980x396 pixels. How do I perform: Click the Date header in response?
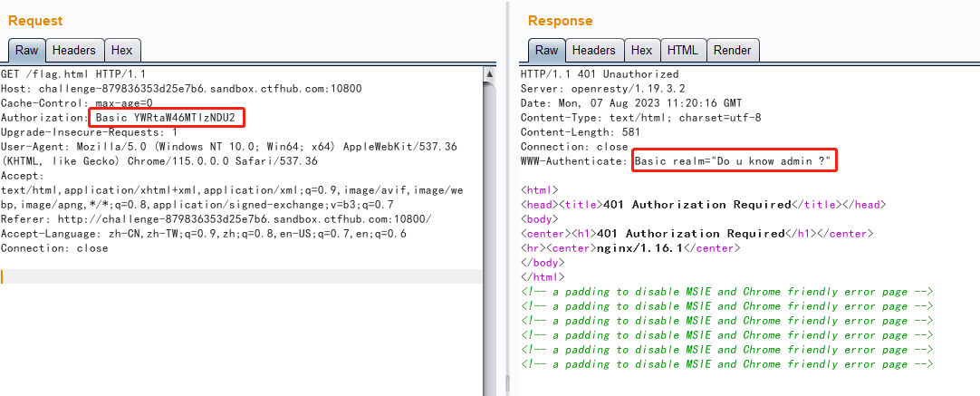pos(631,103)
